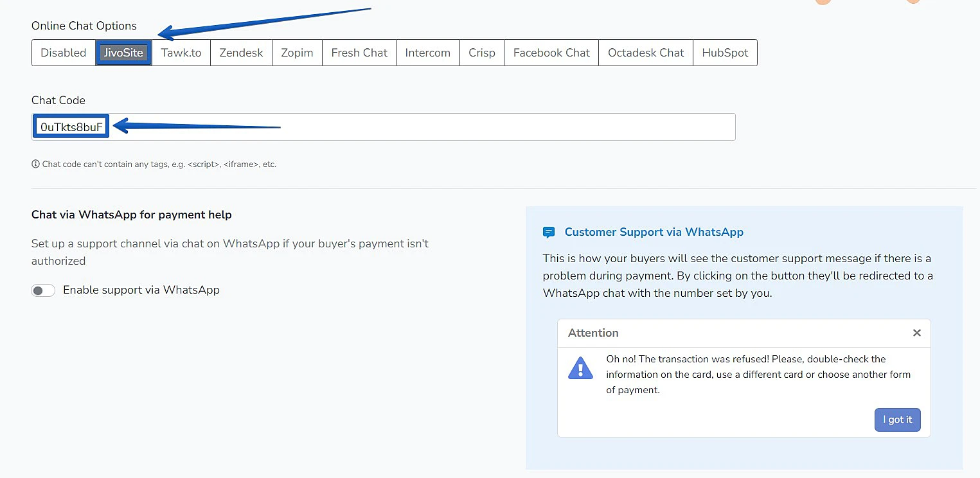This screenshot has width=980, height=478.
Task: Close the Attention dialog with X
Action: 916,333
